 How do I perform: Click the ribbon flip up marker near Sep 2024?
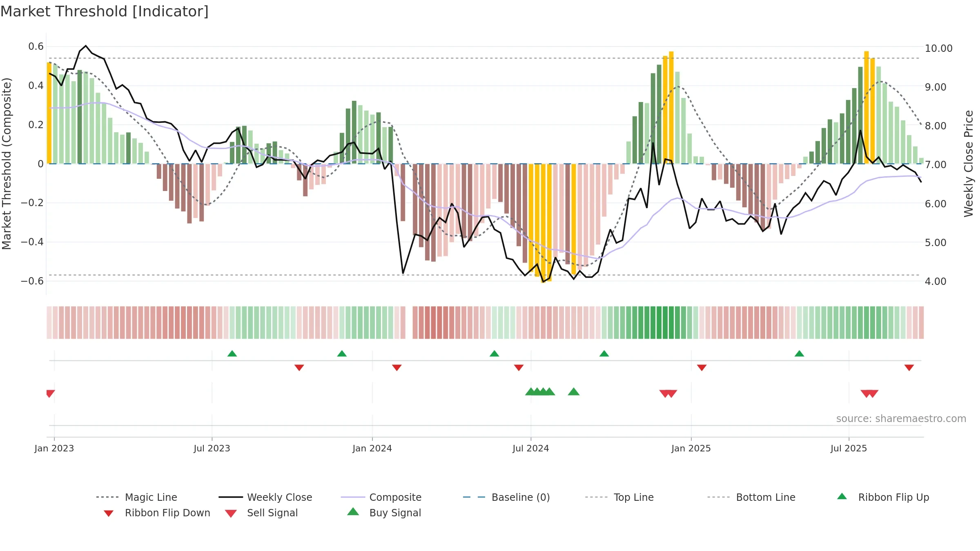(604, 353)
